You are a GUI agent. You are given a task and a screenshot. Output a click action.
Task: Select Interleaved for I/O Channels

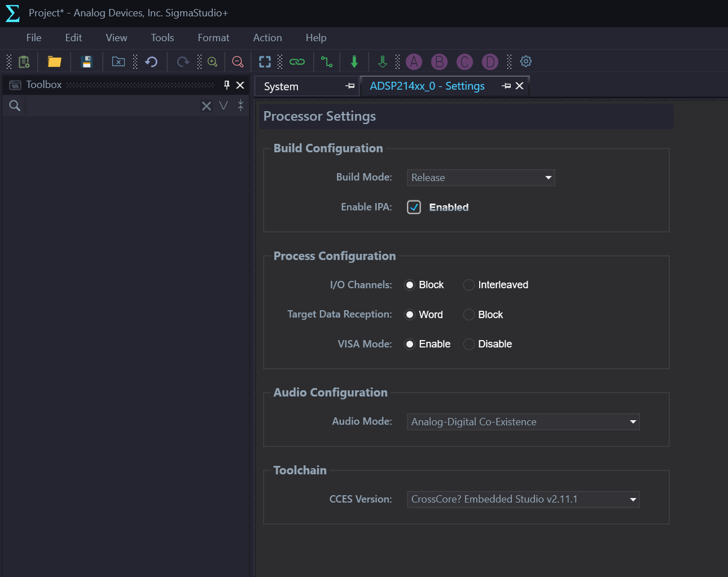click(468, 285)
